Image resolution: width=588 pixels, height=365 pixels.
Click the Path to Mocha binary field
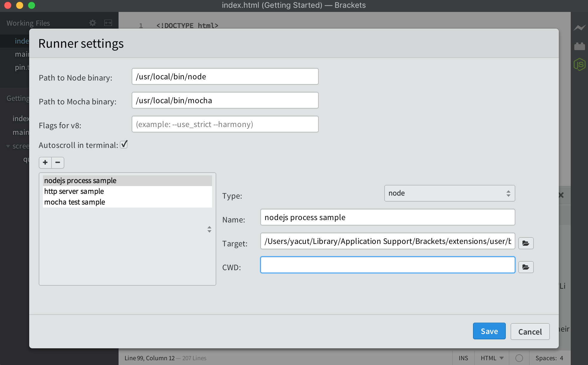[x=225, y=100]
